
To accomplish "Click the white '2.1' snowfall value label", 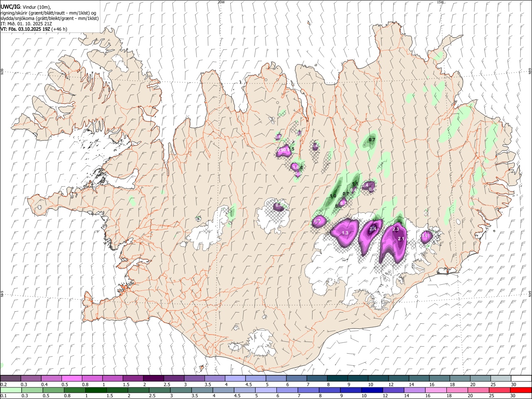I will pyautogui.click(x=401, y=239).
